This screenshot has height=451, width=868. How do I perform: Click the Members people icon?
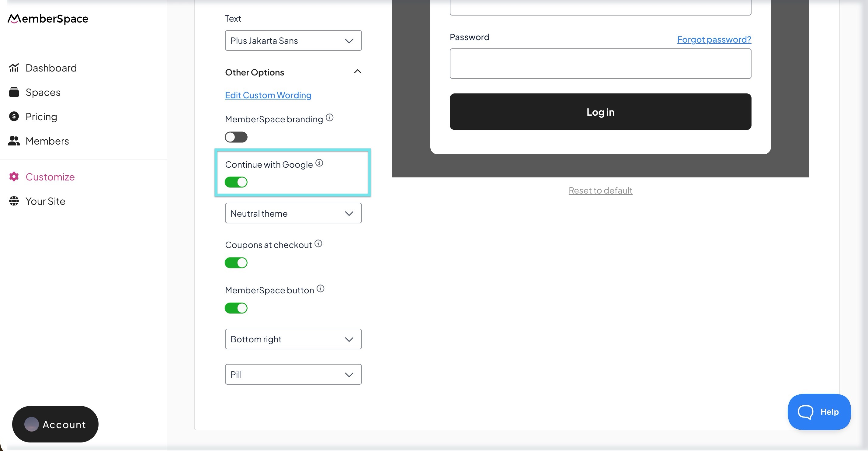tap(14, 141)
